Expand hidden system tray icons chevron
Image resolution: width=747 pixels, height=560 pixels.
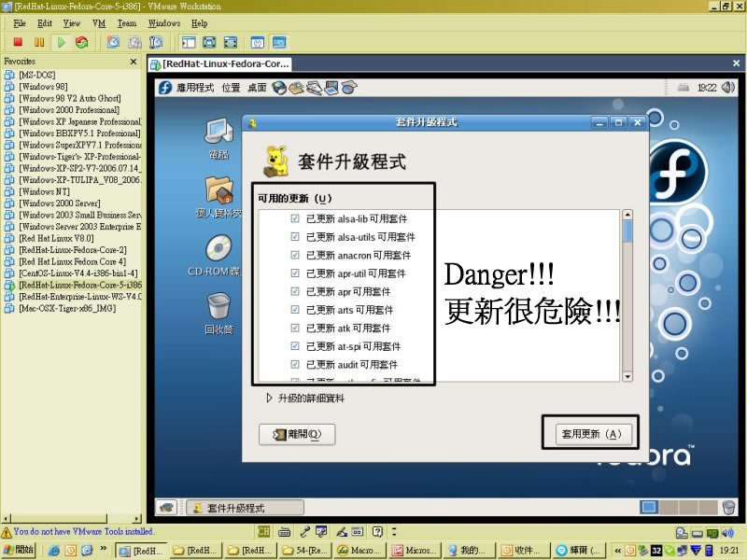[x=617, y=551]
